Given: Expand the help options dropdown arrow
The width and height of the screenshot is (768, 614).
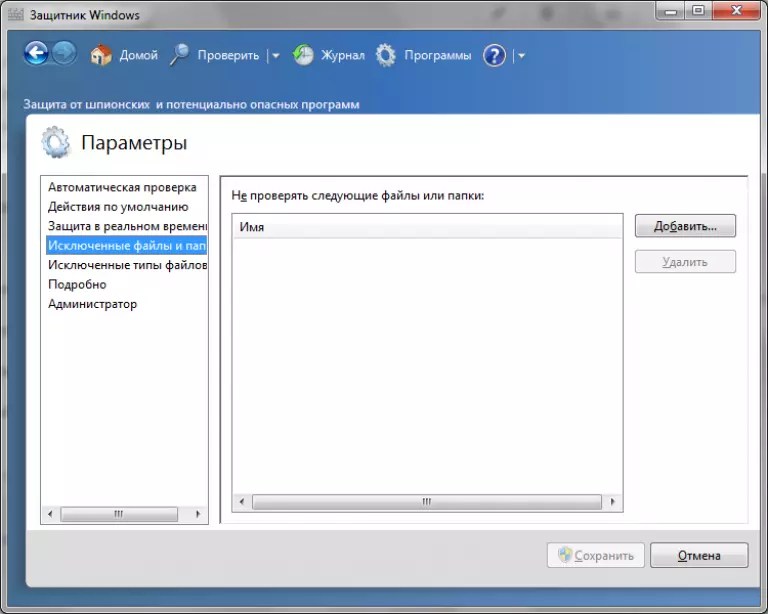Looking at the screenshot, I should coord(521,56).
